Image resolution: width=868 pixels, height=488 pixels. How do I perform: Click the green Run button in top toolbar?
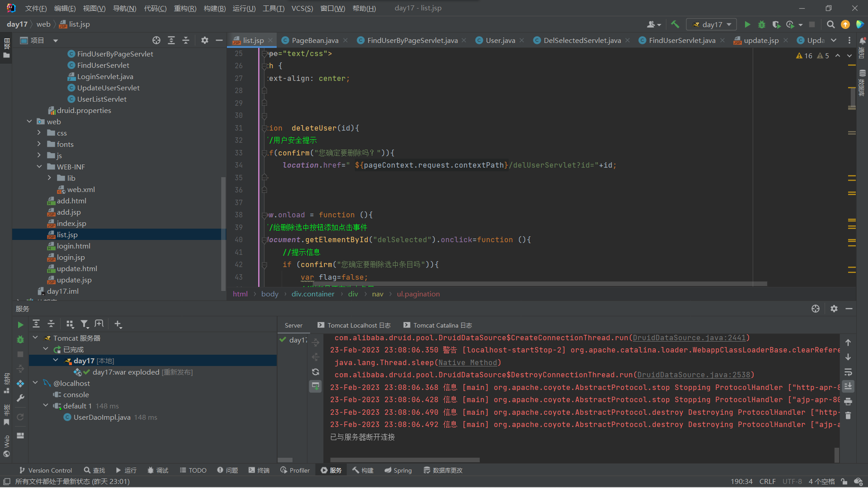click(x=747, y=24)
